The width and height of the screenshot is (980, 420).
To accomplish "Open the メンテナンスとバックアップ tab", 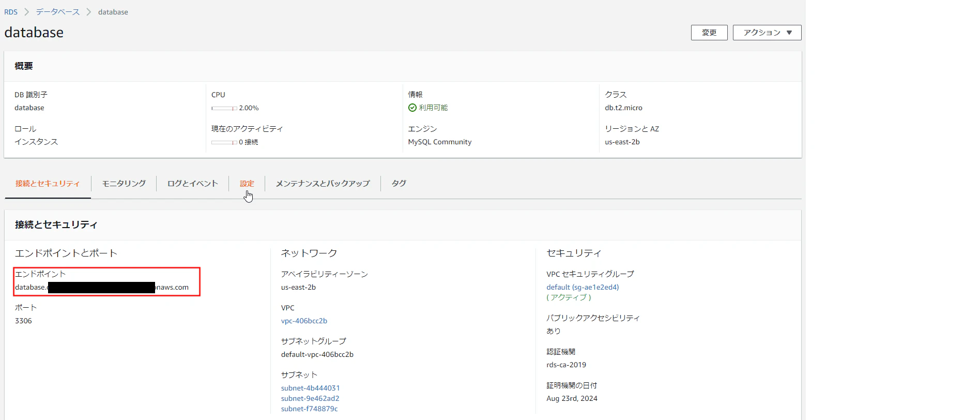I will click(323, 184).
